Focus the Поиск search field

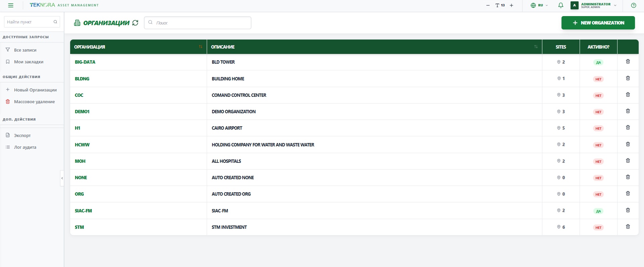pyautogui.click(x=198, y=23)
